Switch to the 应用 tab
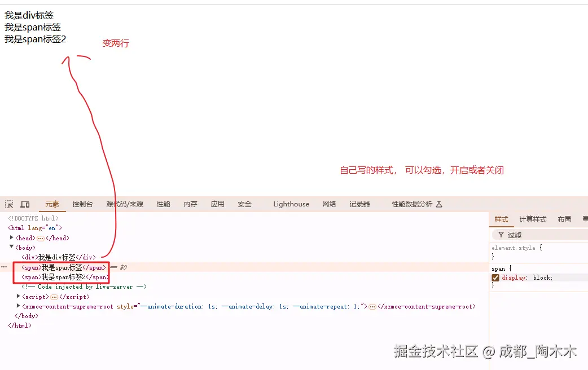 (217, 204)
